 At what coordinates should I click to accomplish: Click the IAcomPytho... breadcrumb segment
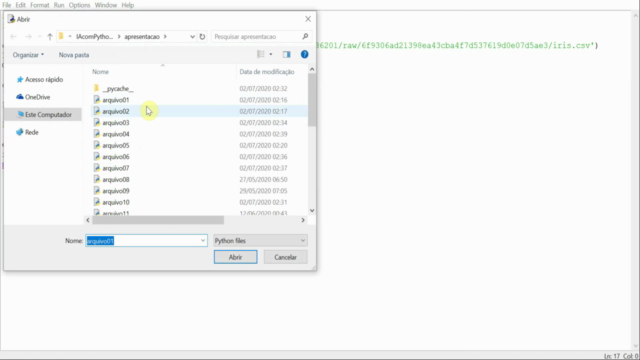pyautogui.click(x=94, y=37)
